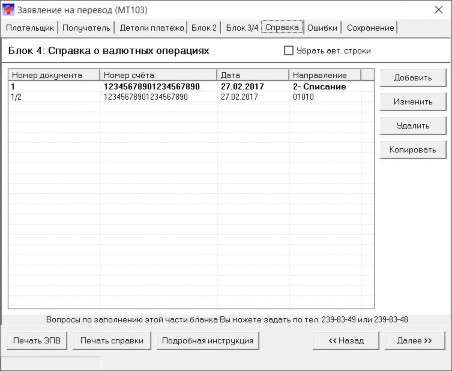Sort by Номер документа column header
The width and height of the screenshot is (452, 371).
click(54, 75)
